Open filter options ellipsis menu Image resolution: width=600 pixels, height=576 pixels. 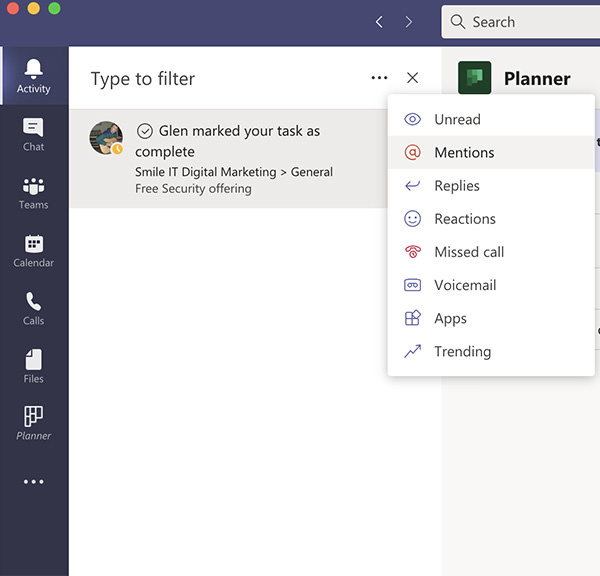pyautogui.click(x=379, y=78)
